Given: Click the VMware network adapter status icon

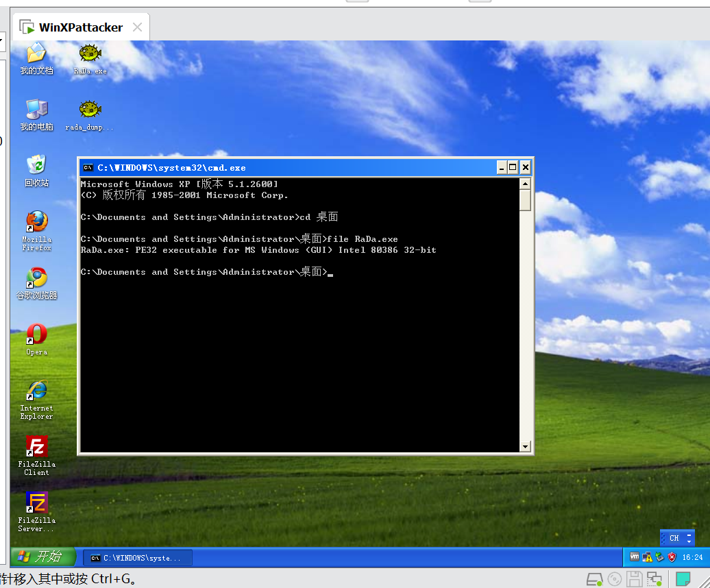Looking at the screenshot, I should click(654, 579).
